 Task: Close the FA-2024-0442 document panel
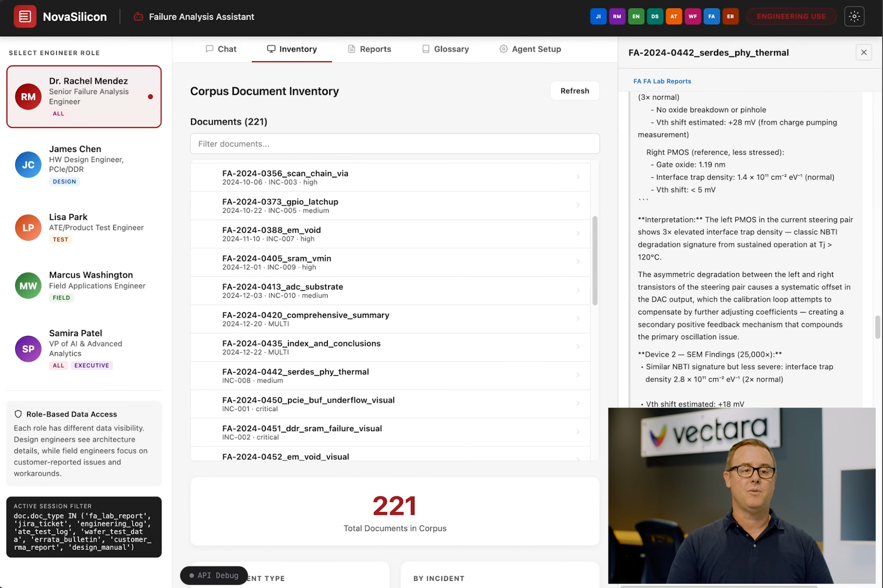863,52
